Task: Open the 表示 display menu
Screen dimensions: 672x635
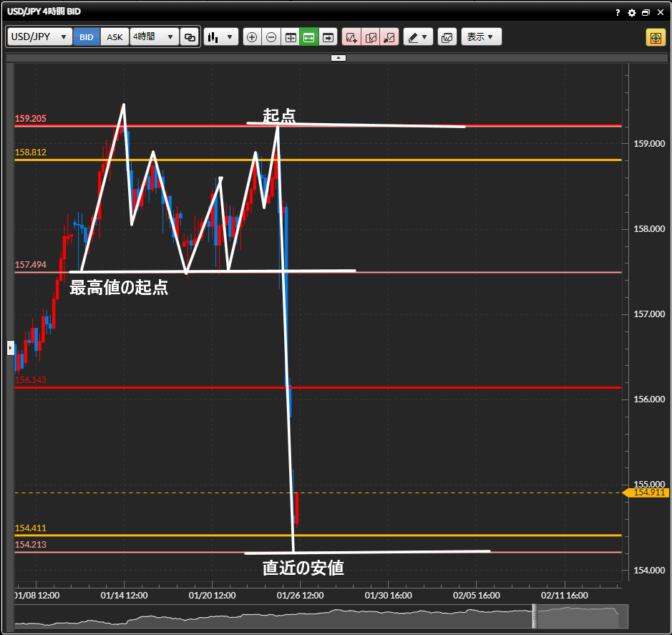Action: [481, 37]
